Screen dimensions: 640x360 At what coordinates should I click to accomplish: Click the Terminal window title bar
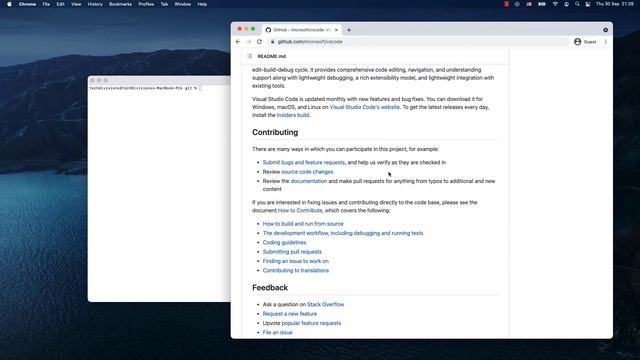point(159,80)
